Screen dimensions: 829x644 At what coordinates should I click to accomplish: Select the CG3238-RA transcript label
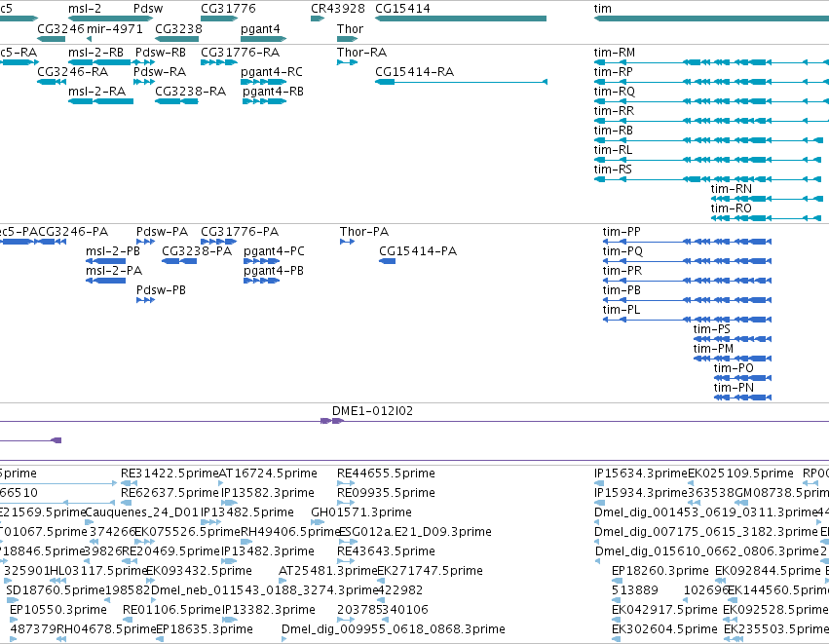tap(190, 92)
